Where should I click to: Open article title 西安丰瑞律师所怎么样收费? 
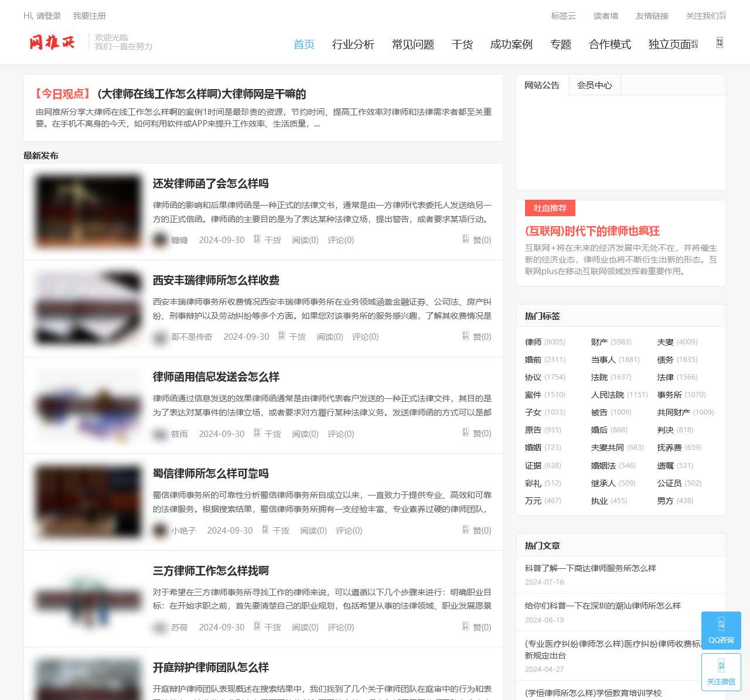[x=216, y=280]
